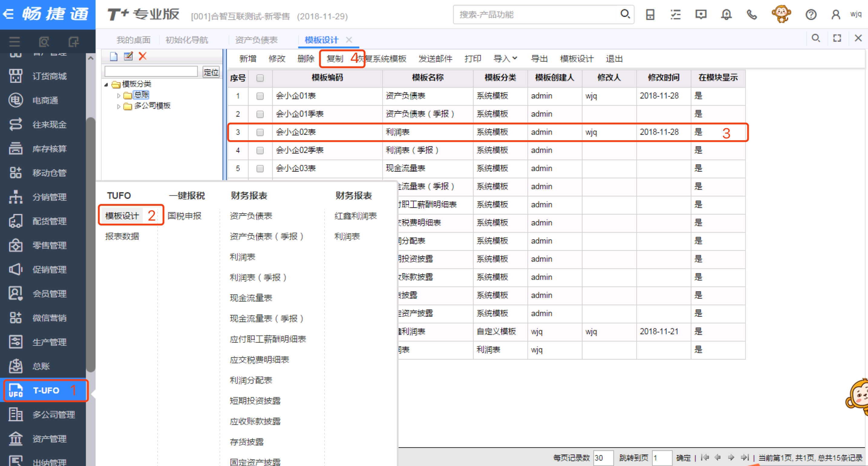This screenshot has height=466, width=868.
Task: Click 复制 toolbar button
Action: (335, 59)
